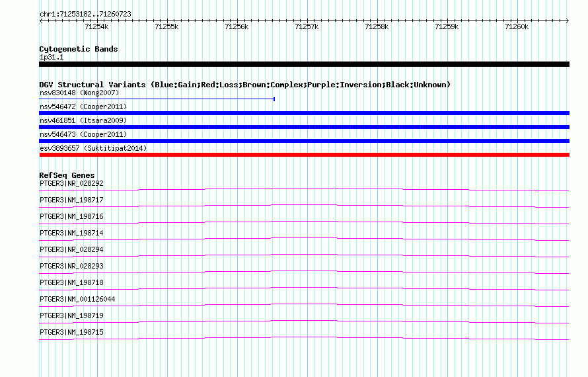Select the magenta PTGER3|NM_198715 intron line
588x377 pixels.
click(x=304, y=338)
